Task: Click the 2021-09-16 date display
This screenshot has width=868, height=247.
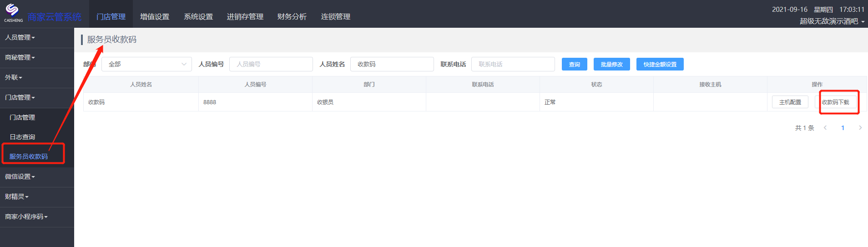Action: point(789,9)
